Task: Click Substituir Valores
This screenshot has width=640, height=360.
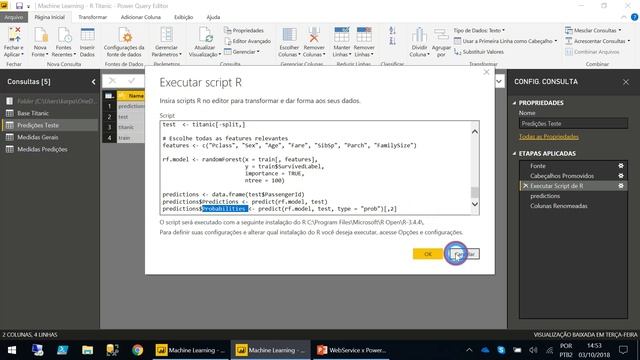Action: click(x=479, y=52)
